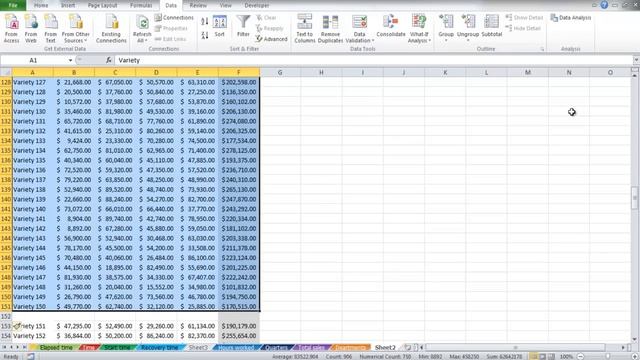Switch to the Home tab
640x360 pixels.
pos(41,5)
